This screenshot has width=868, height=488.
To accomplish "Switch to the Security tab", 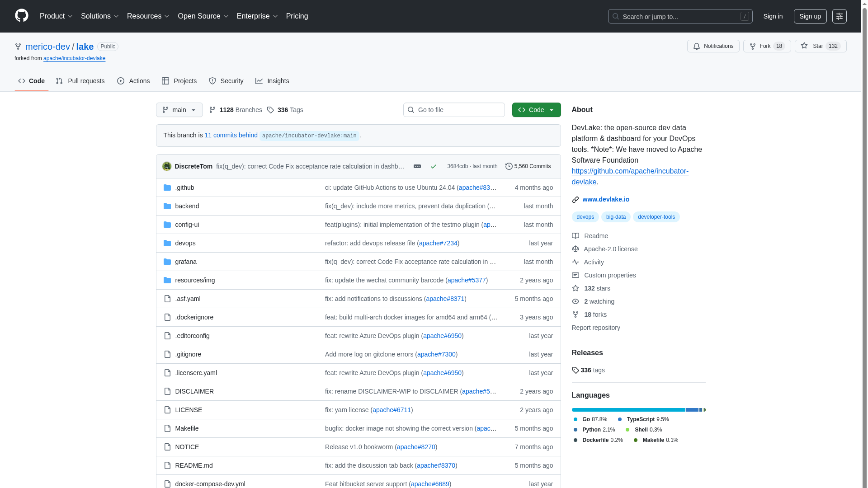I will (226, 81).
